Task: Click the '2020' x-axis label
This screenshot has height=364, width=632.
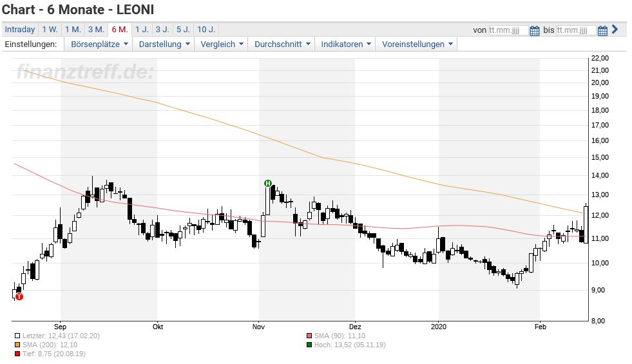Action: pos(439,327)
